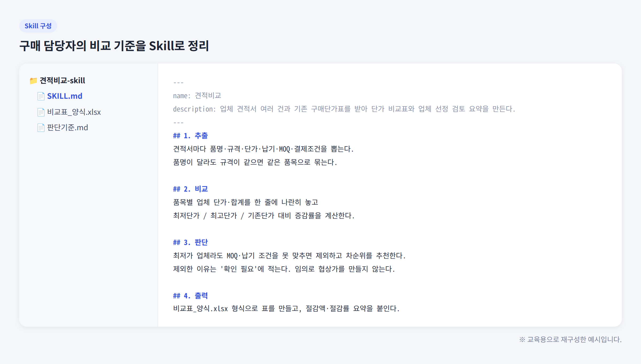The height and width of the screenshot is (364, 641).
Task: Select the '## 3. 판단' heading
Action: (x=190, y=242)
